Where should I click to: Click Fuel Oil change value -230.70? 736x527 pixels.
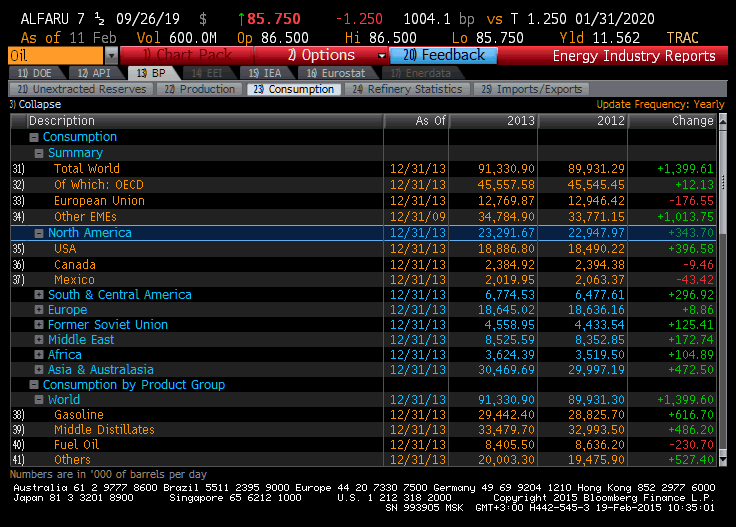(x=690, y=445)
